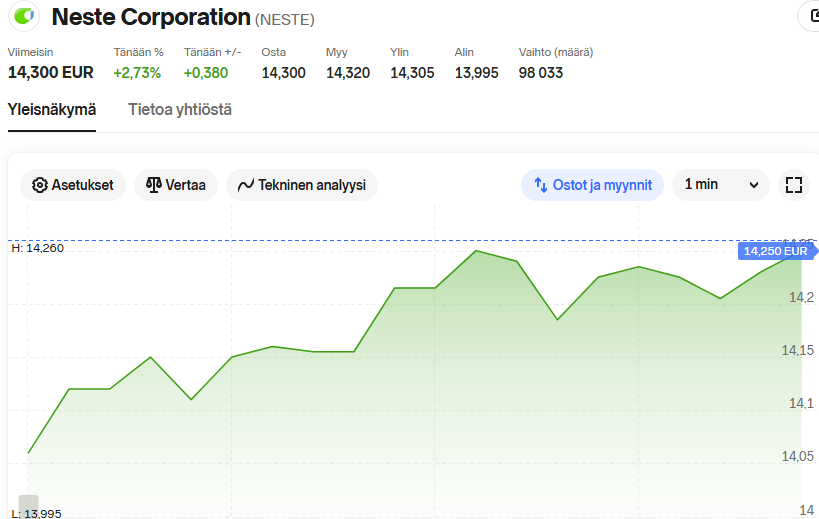Click the partially visible button at top right

809,16
